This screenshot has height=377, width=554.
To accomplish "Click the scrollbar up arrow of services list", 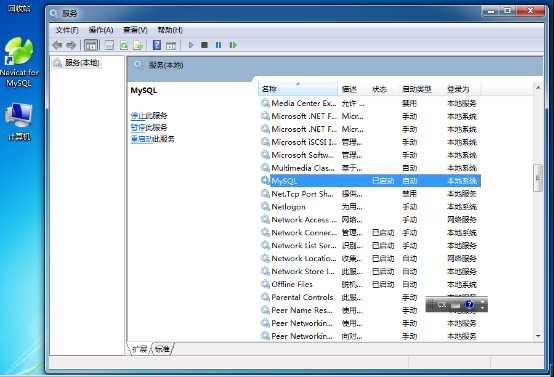I will point(538,87).
